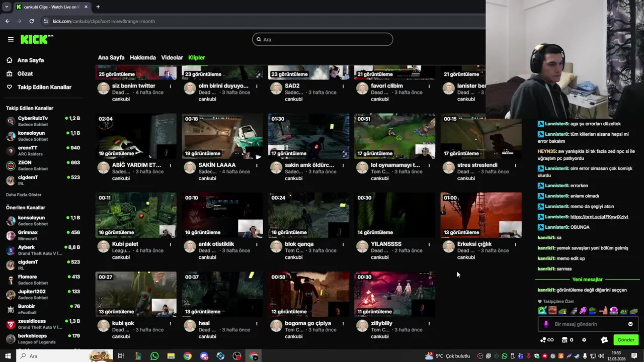
Task: Open Ana Sayfa in the left sidebar
Action: point(30,60)
